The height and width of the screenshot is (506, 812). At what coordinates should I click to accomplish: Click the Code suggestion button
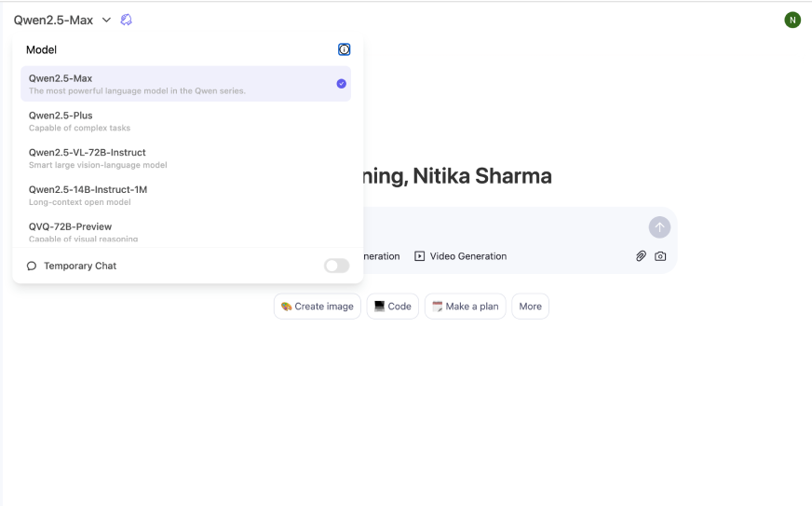(x=392, y=307)
